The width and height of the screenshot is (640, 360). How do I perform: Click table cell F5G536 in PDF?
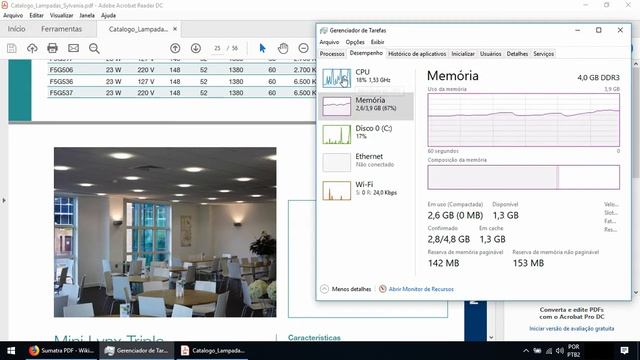[61, 81]
